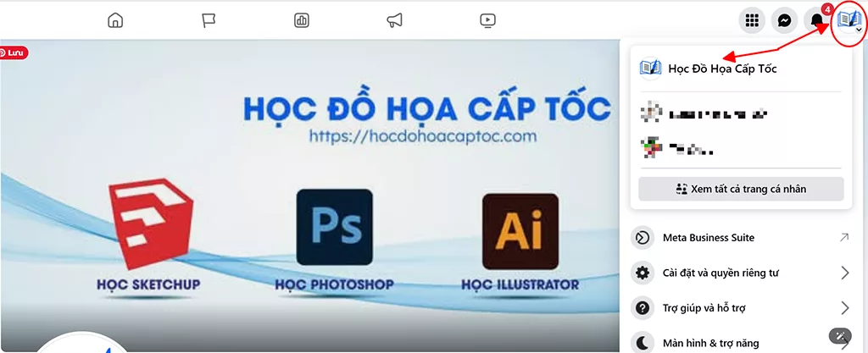Open Trợ giúp và hỗ trợ
868x353 pixels.
(741, 307)
